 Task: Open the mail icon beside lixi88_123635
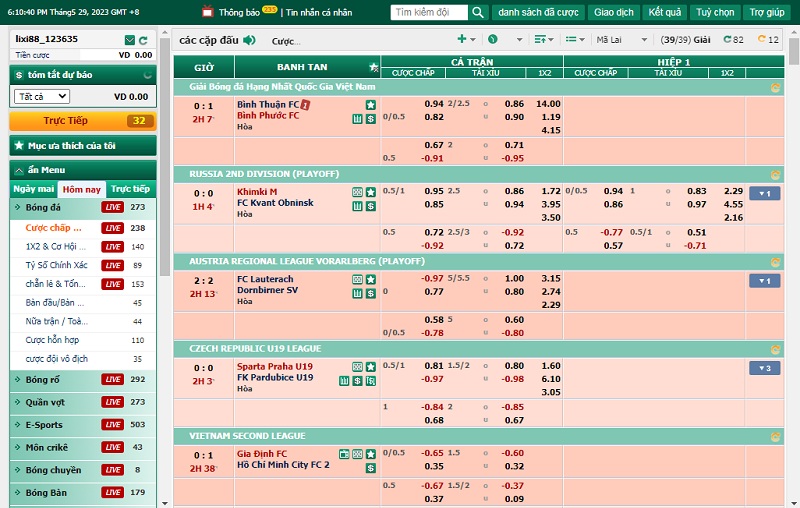130,40
